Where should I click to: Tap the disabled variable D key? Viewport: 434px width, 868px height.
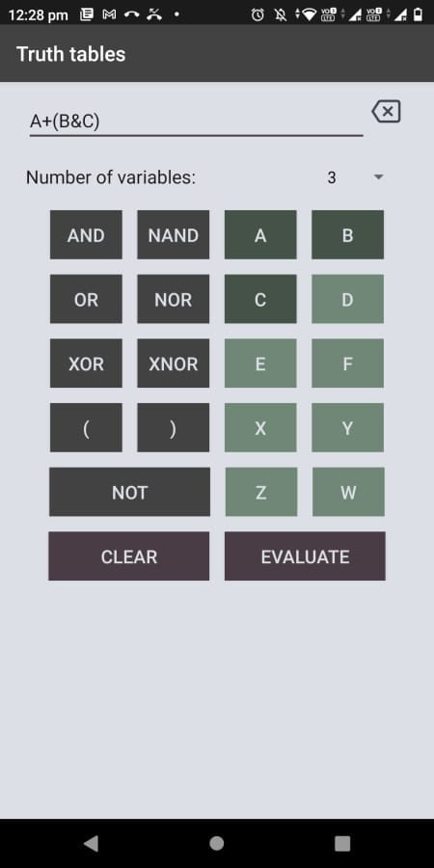(347, 299)
